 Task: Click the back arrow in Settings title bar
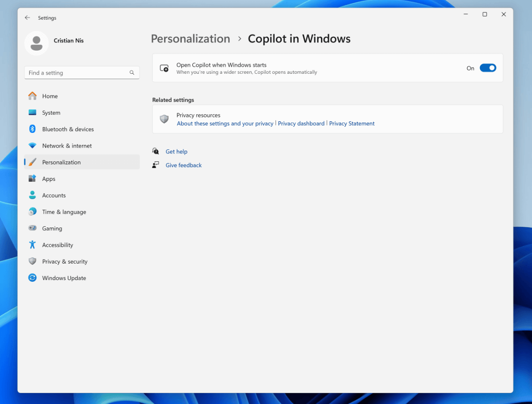pos(28,18)
